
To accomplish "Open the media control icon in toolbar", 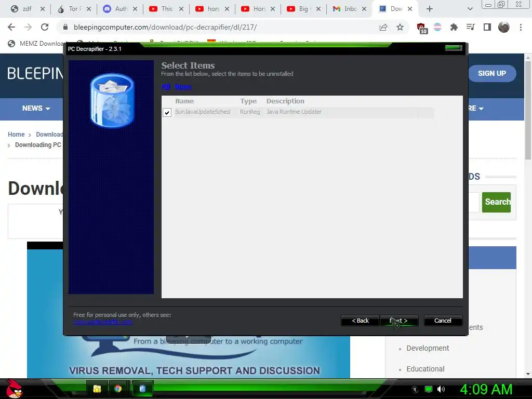I will [471, 27].
